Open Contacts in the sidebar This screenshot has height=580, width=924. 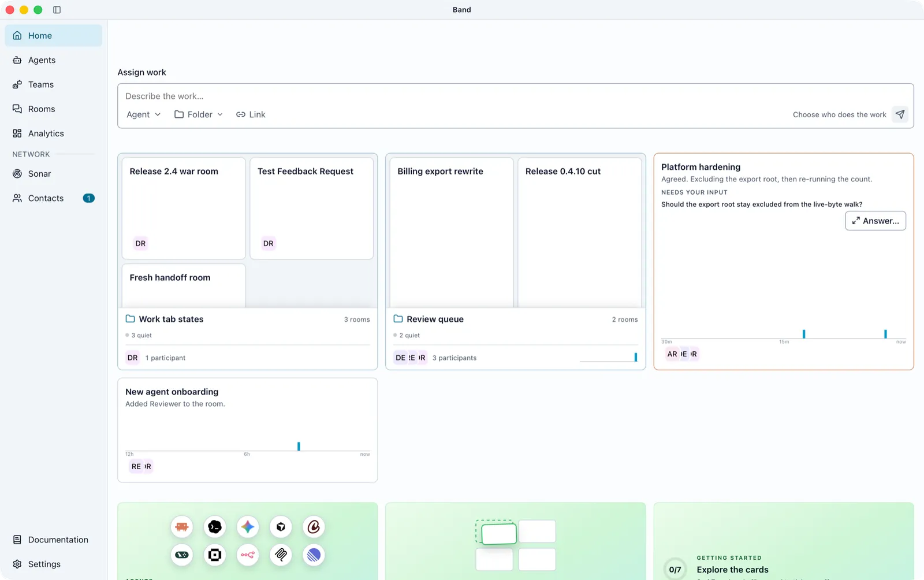coord(53,198)
